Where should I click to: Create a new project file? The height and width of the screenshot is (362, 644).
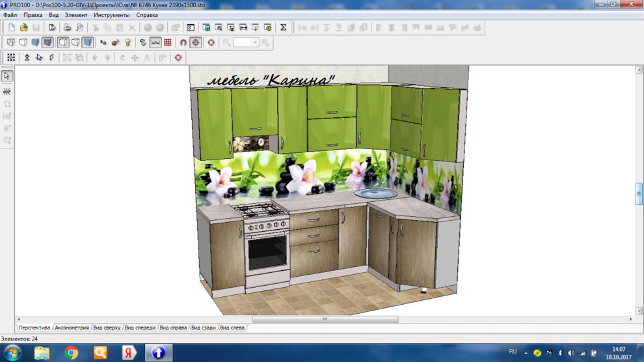(12, 27)
